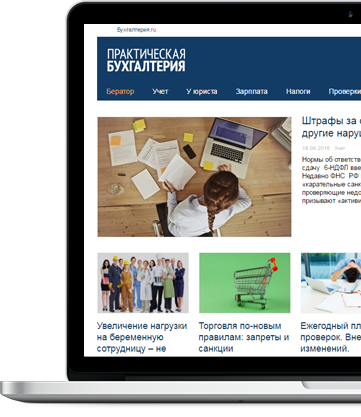Image resolution: width=361 pixels, height=417 pixels.
Task: Open the thumbnail of workers in uniforms
Action: (x=143, y=283)
